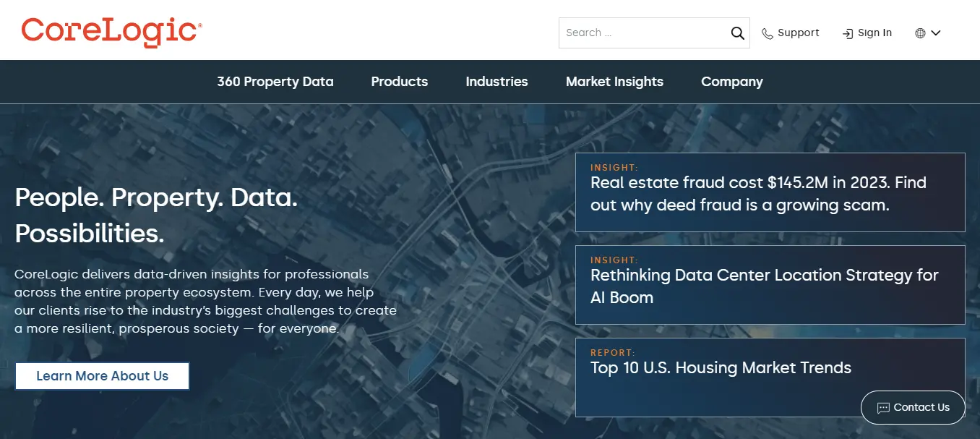This screenshot has width=980, height=439.
Task: Open the Products menu
Action: 400,82
